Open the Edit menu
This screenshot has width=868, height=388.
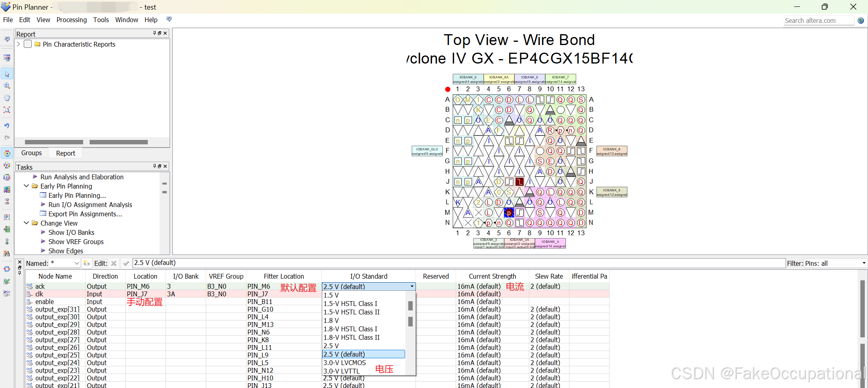pos(25,20)
